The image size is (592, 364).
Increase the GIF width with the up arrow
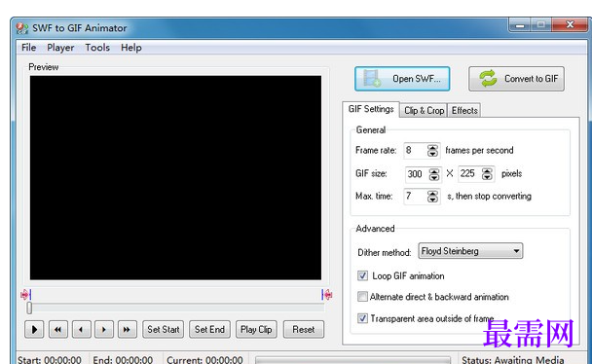[x=434, y=170]
